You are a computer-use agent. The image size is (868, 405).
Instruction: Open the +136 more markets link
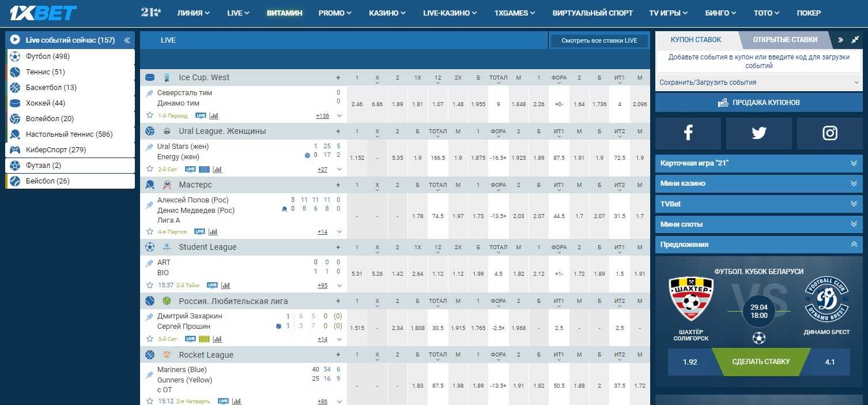[x=323, y=116]
